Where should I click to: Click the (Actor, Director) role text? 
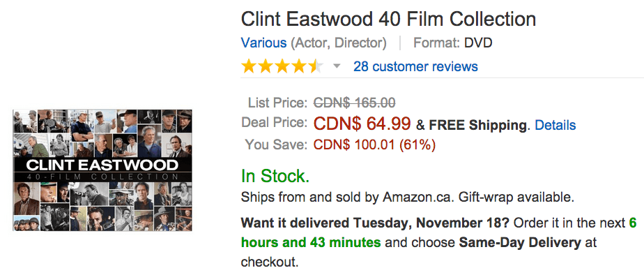pyautogui.click(x=339, y=43)
